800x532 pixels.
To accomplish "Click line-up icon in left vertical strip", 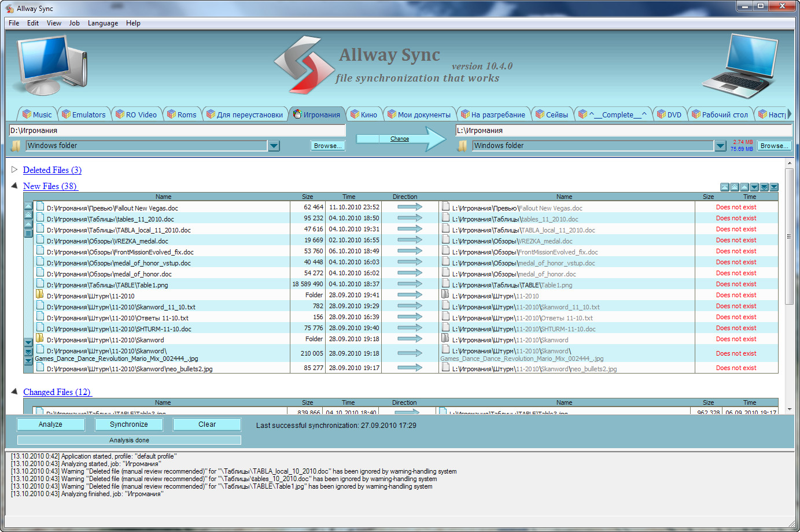I will click(x=28, y=224).
